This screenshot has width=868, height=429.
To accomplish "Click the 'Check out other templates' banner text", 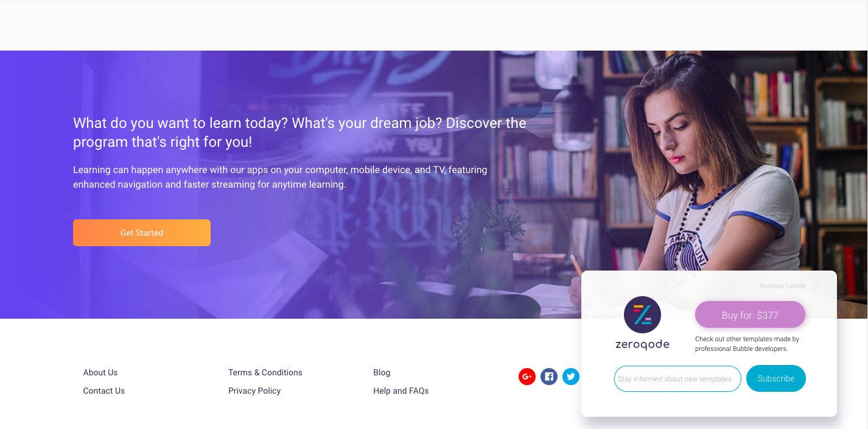I will point(747,344).
